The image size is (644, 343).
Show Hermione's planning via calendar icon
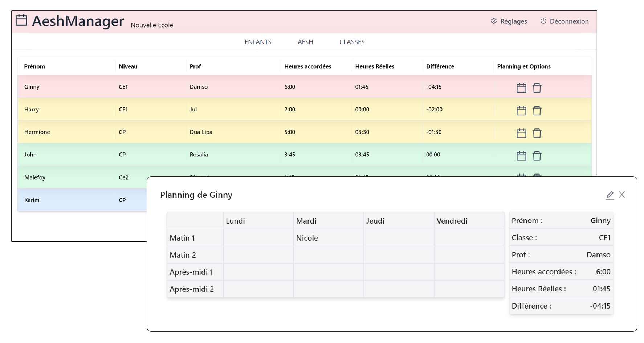521,133
